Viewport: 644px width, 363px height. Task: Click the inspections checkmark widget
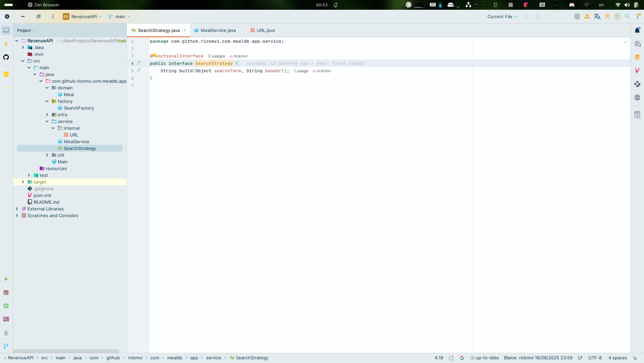coord(626,42)
